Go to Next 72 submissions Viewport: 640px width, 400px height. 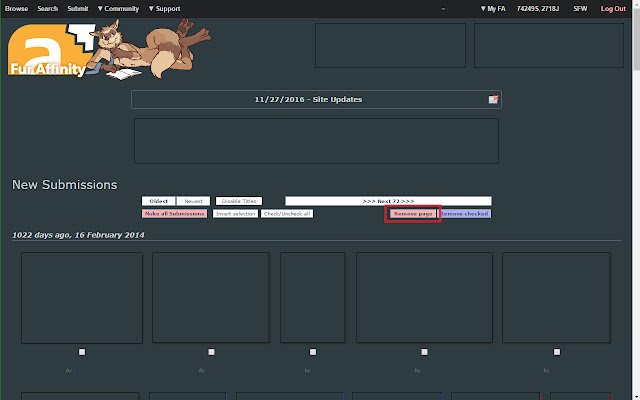388,201
